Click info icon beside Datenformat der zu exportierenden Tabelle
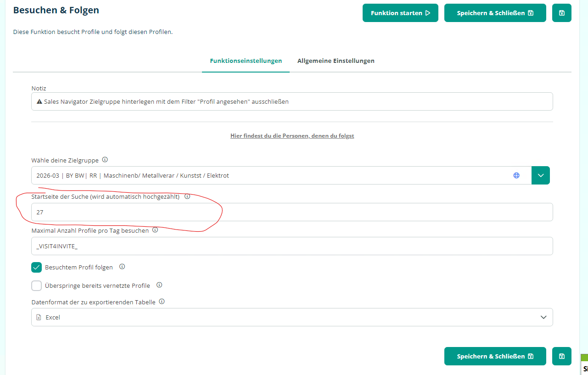 pos(162,302)
